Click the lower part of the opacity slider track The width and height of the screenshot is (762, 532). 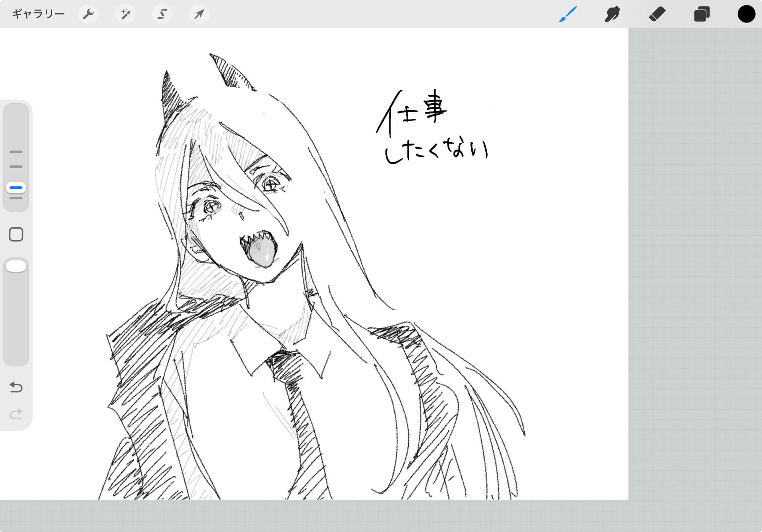pyautogui.click(x=16, y=335)
